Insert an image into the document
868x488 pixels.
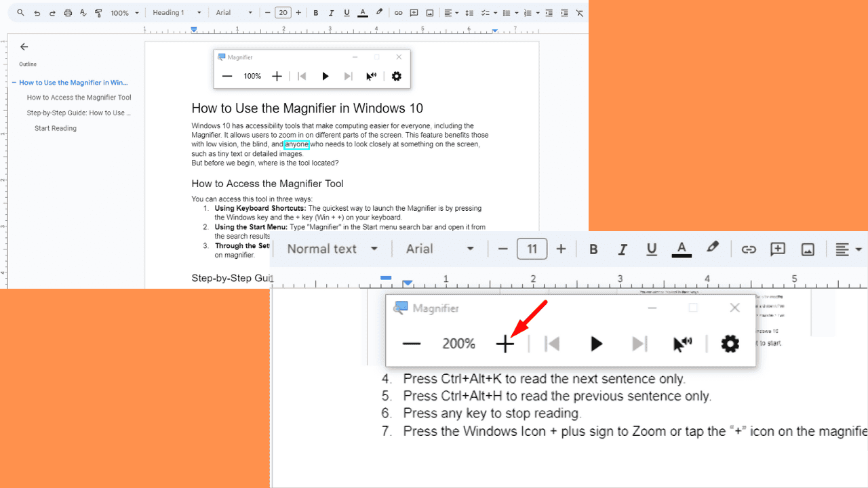(429, 12)
